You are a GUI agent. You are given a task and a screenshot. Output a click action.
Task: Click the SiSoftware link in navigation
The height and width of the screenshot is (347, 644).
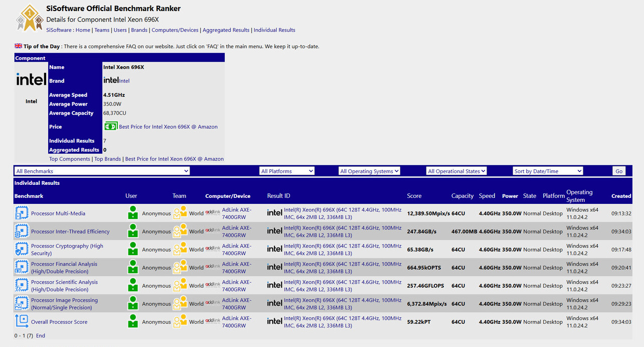tap(59, 30)
